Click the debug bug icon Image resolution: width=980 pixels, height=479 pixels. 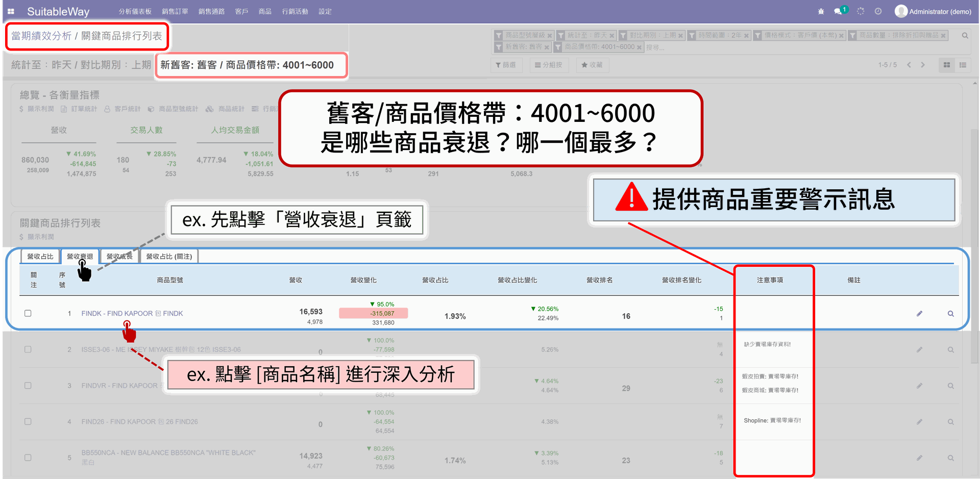821,11
